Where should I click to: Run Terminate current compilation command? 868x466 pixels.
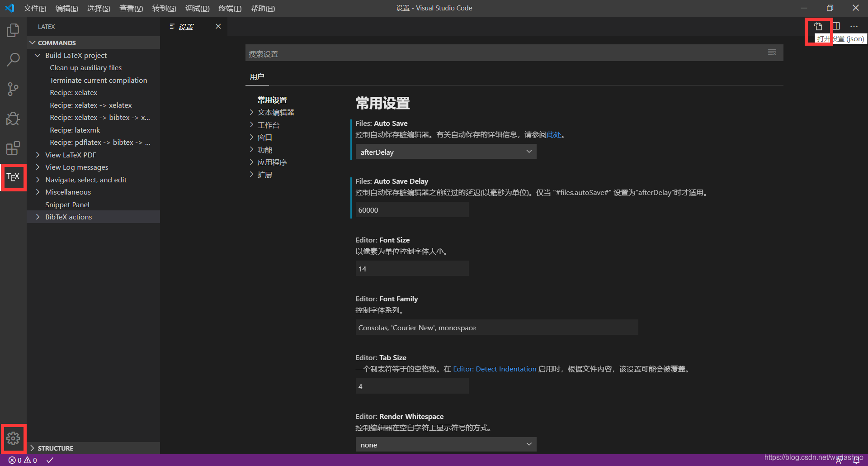point(98,80)
